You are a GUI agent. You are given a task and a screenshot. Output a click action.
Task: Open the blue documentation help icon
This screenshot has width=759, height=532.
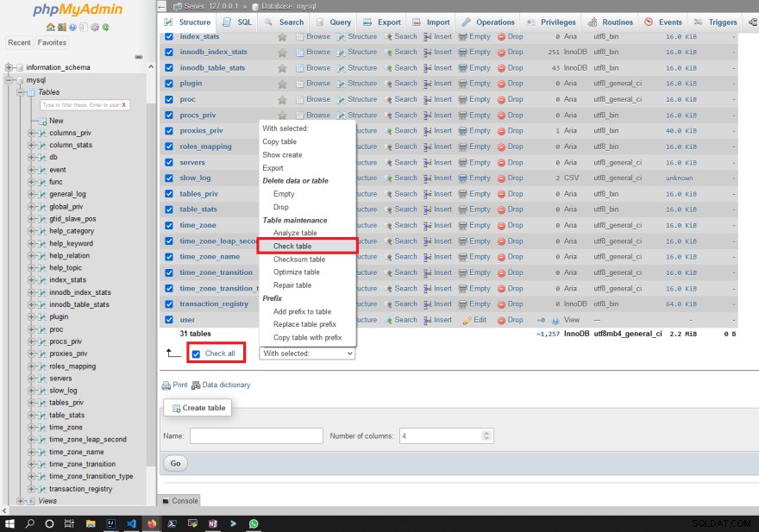click(x=72, y=27)
